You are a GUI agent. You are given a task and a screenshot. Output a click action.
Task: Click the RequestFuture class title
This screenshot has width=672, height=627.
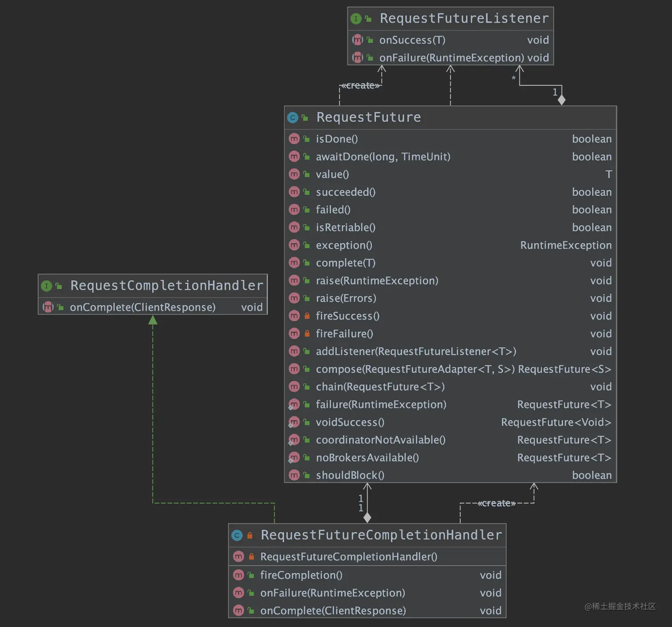click(368, 117)
